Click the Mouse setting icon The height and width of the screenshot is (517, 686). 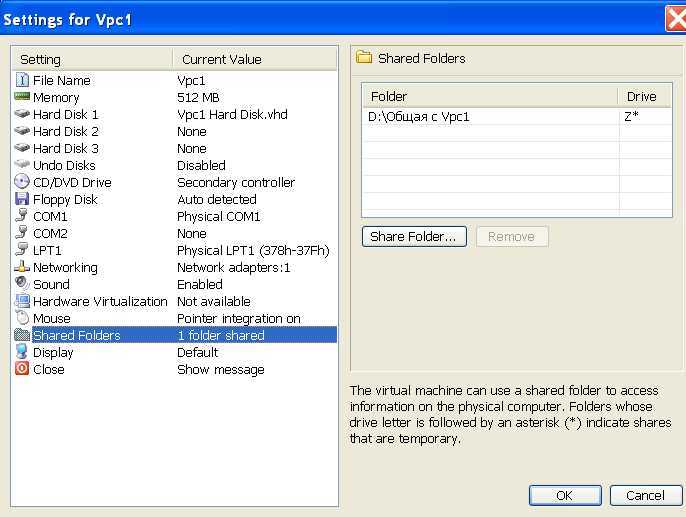pyautogui.click(x=22, y=318)
